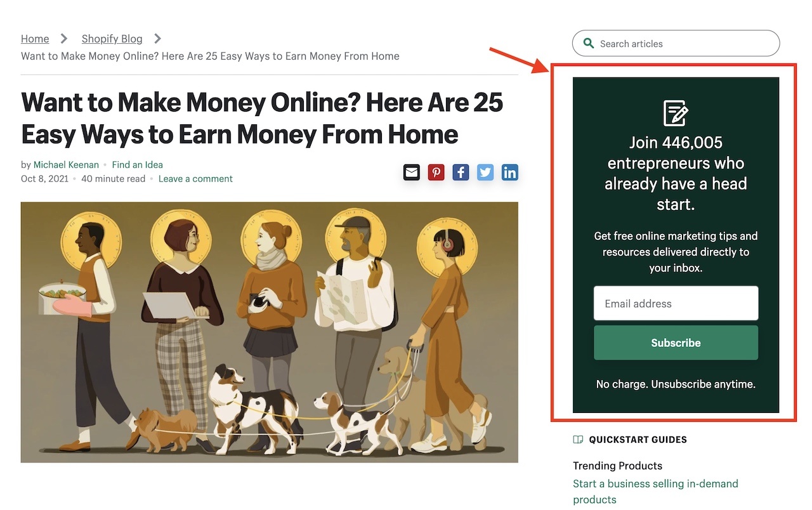Click chevron after Shopify Blog breadcrumb
Image resolution: width=812 pixels, height=510 pixels.
pyautogui.click(x=157, y=39)
